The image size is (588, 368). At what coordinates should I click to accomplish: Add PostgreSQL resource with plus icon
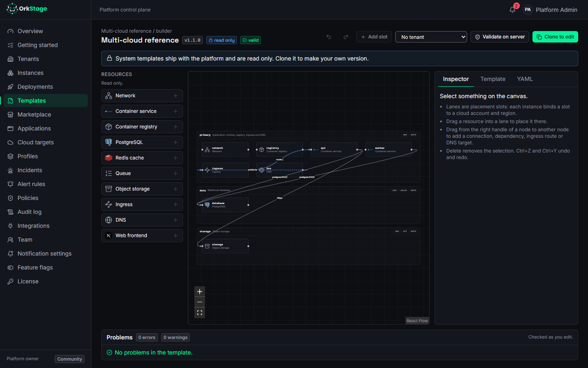(x=176, y=142)
